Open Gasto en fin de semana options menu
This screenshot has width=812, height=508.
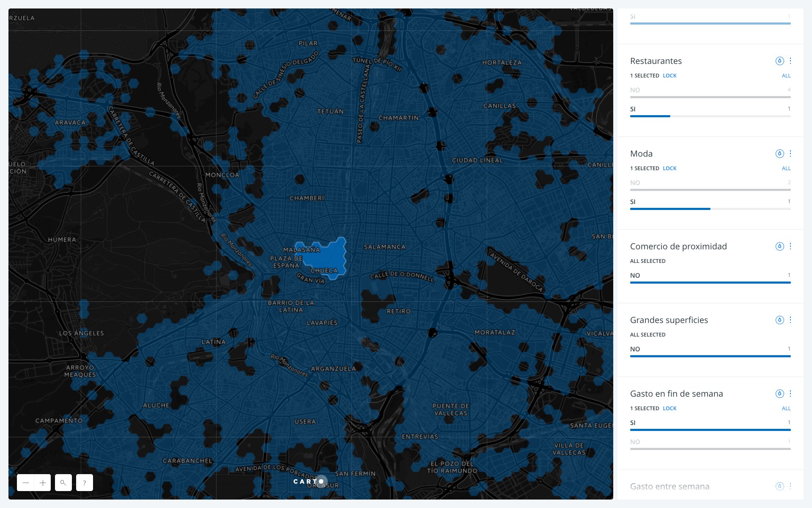point(790,394)
